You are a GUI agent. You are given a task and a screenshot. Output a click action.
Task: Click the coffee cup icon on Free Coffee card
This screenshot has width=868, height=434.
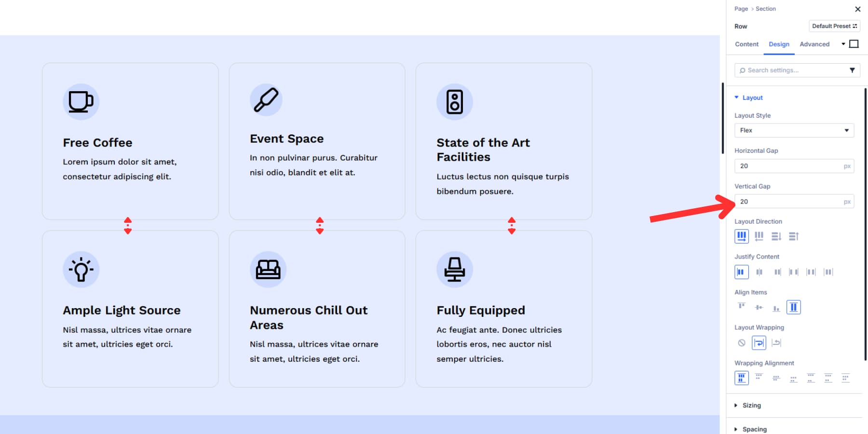(81, 102)
